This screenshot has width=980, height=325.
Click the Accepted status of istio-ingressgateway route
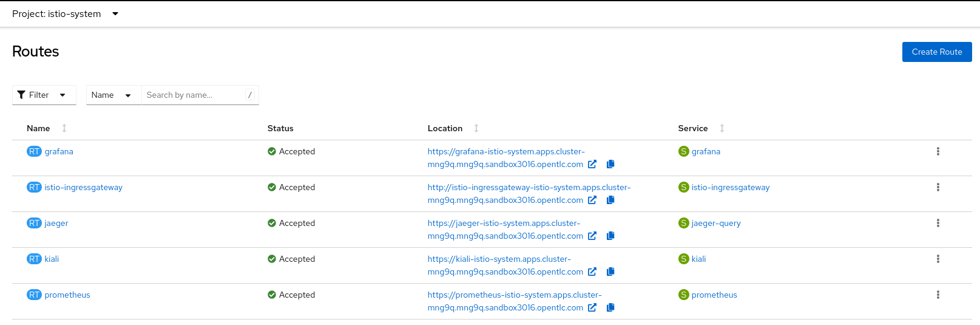tap(291, 187)
